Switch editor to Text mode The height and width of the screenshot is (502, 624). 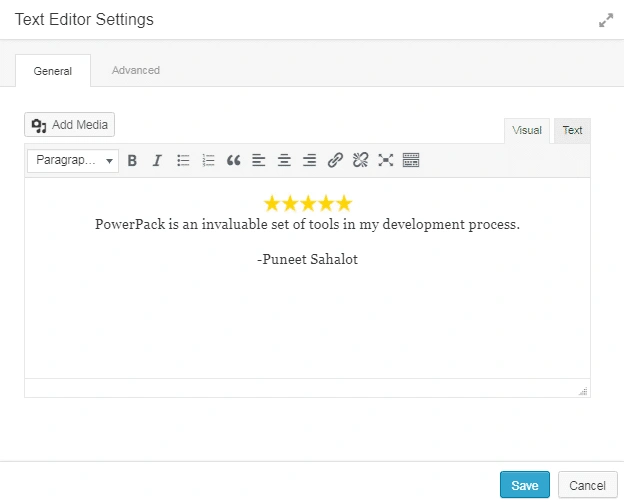click(572, 131)
